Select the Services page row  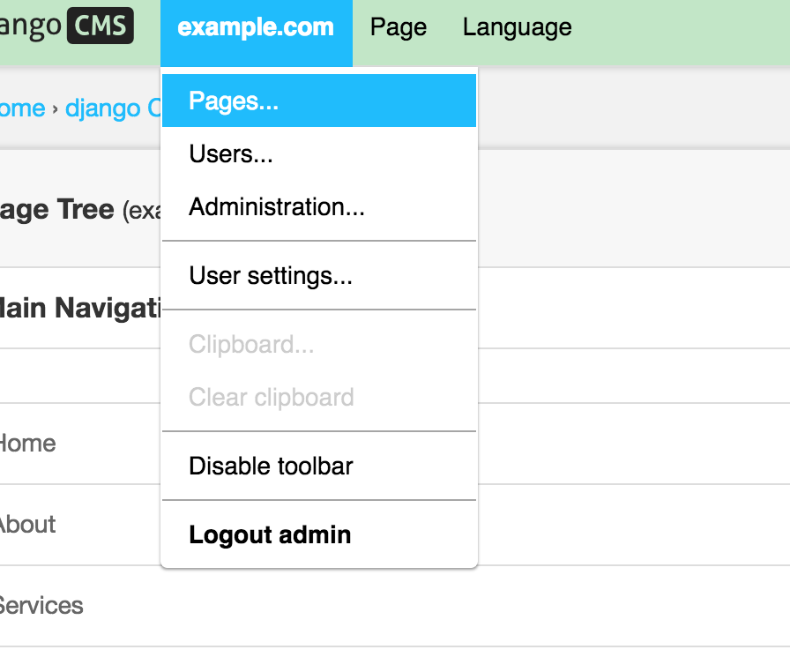tap(41, 606)
